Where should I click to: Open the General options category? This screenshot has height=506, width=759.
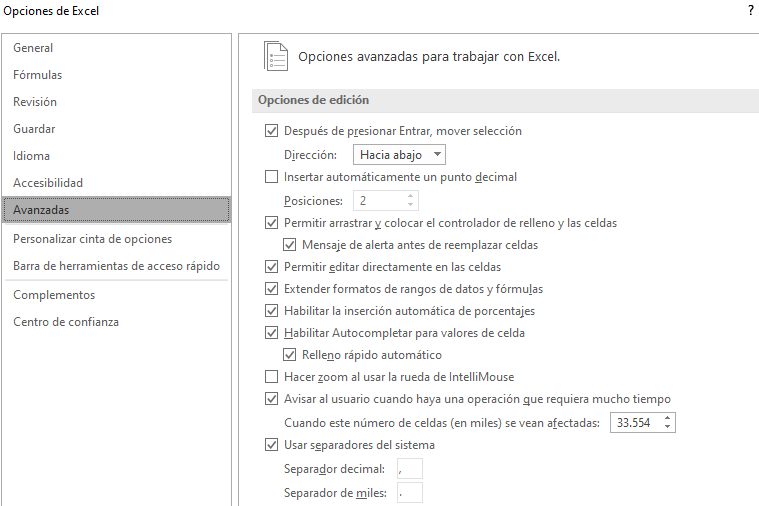[x=33, y=48]
